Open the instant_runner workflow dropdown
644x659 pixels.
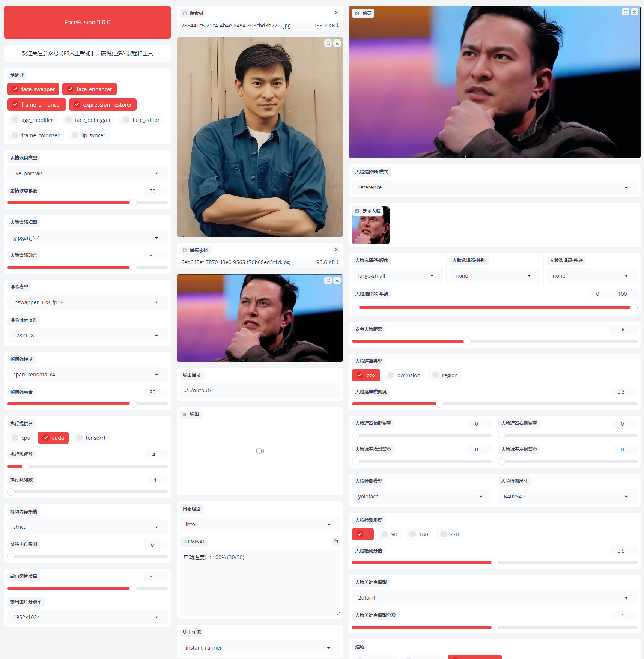point(260,648)
